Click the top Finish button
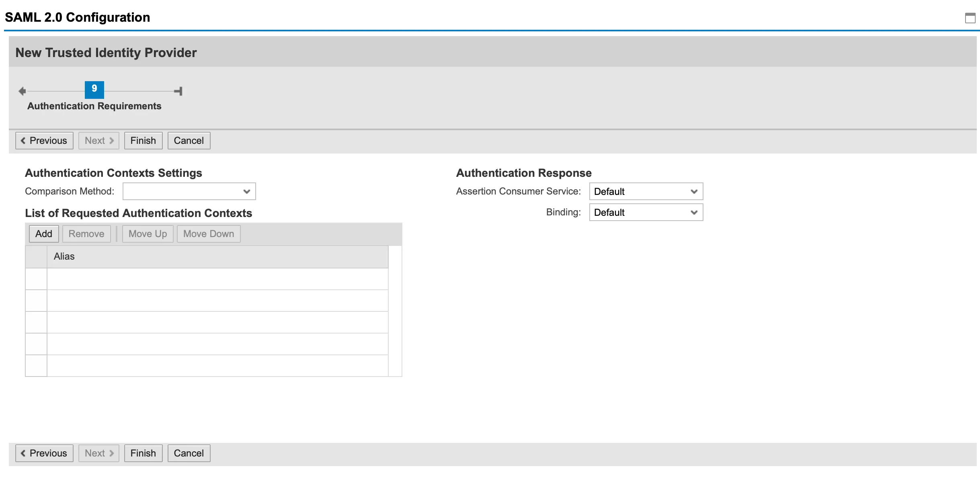Screen dimensions: 980x479 (x=143, y=141)
